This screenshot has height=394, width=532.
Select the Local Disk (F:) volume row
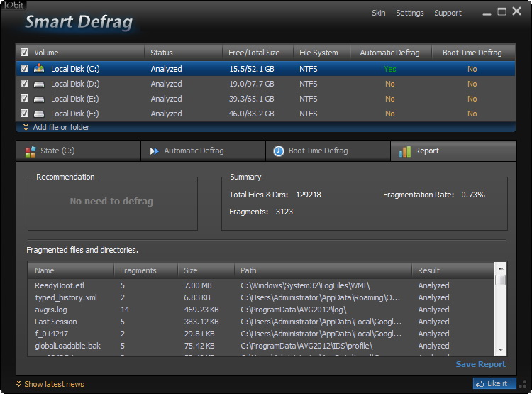266,114
